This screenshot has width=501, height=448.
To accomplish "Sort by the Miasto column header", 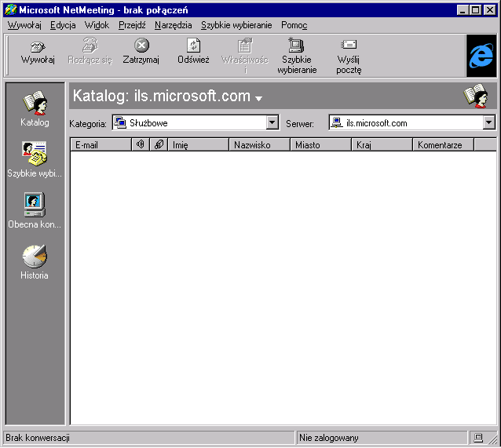I will click(x=321, y=144).
